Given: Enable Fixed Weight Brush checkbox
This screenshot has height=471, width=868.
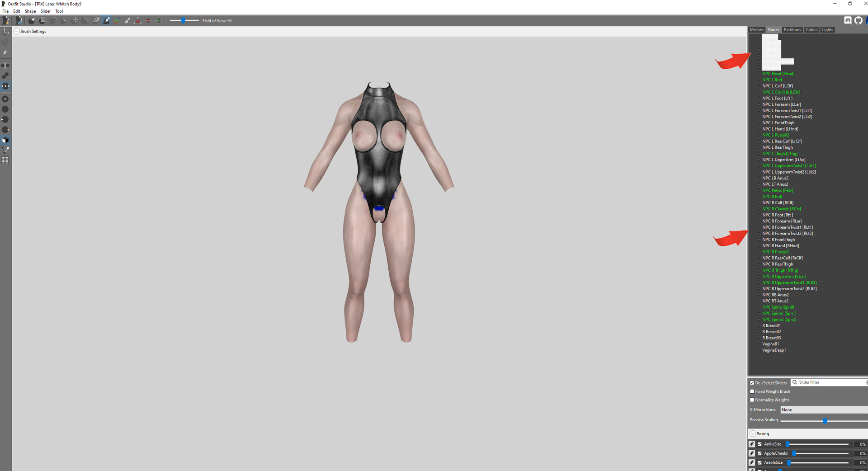Looking at the screenshot, I should 752,391.
